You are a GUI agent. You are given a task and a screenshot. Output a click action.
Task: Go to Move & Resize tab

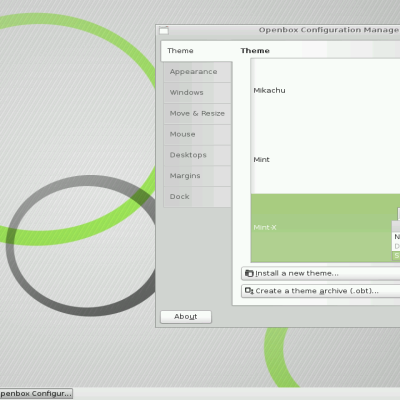(197, 114)
